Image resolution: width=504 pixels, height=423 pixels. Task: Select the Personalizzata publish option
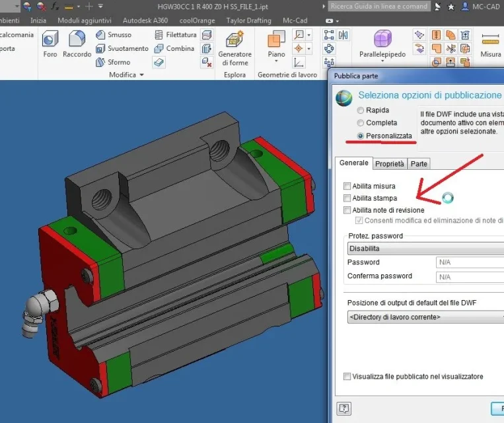pyautogui.click(x=360, y=135)
